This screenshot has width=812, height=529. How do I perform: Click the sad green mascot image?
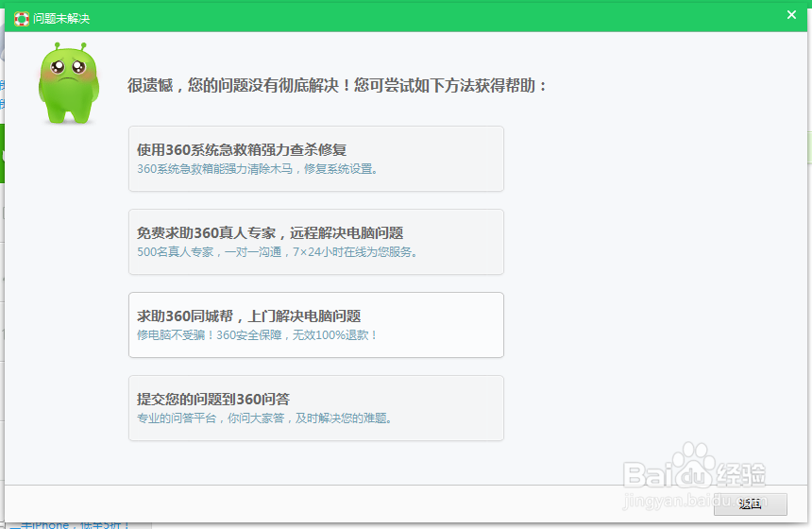pos(68,84)
